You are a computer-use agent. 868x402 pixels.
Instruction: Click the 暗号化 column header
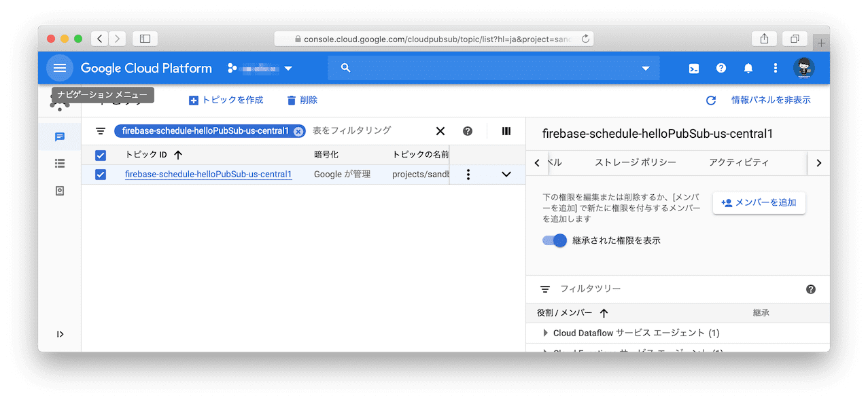[x=326, y=155]
